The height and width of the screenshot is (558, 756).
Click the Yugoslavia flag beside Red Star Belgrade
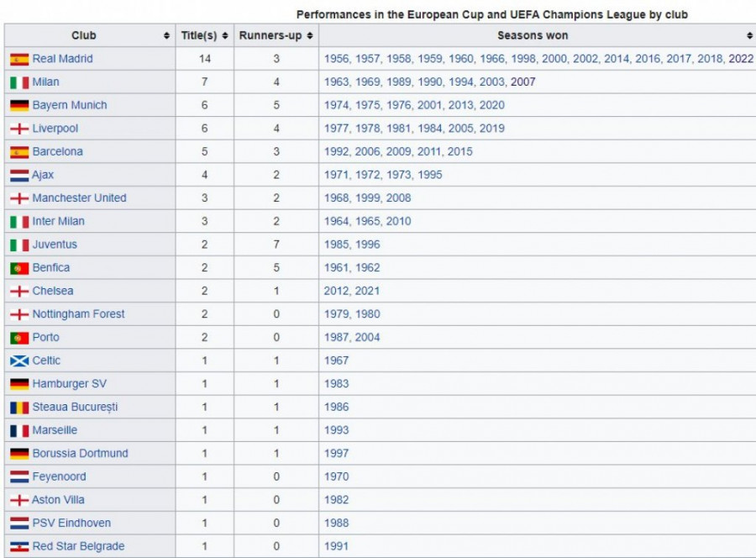19,546
